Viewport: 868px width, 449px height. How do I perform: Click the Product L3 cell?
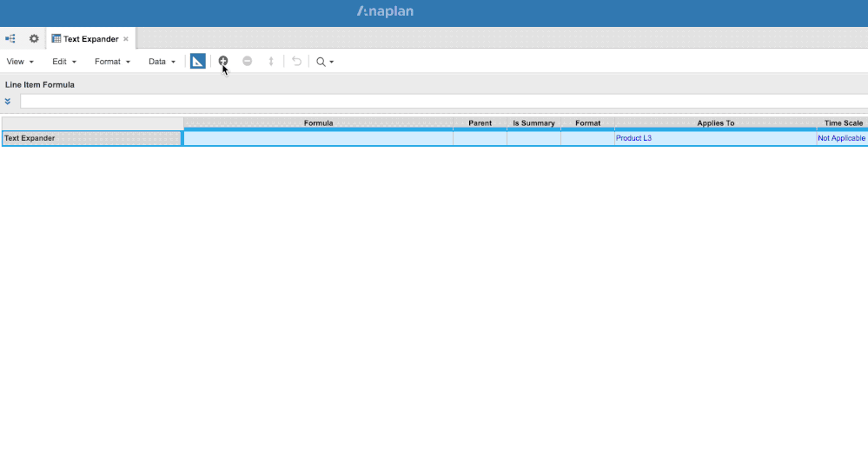716,138
